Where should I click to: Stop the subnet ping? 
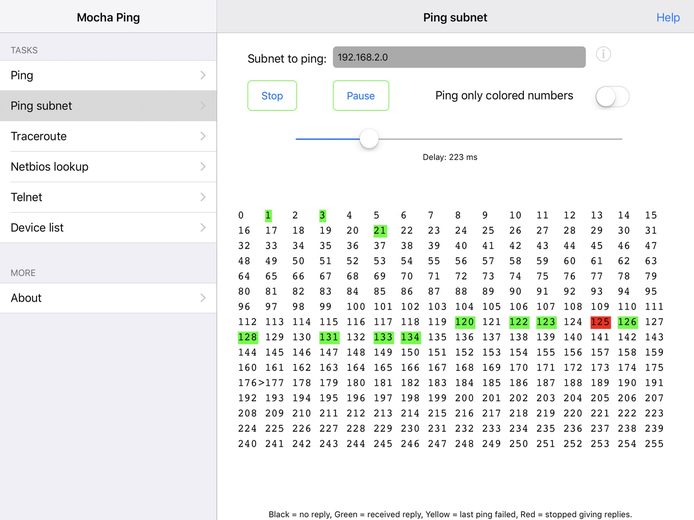(272, 96)
